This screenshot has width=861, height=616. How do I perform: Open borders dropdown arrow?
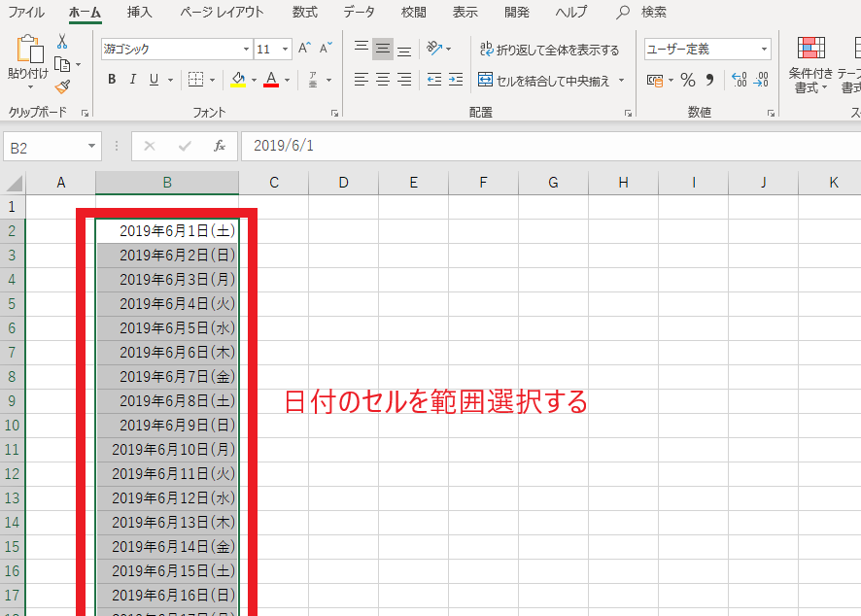click(x=212, y=80)
